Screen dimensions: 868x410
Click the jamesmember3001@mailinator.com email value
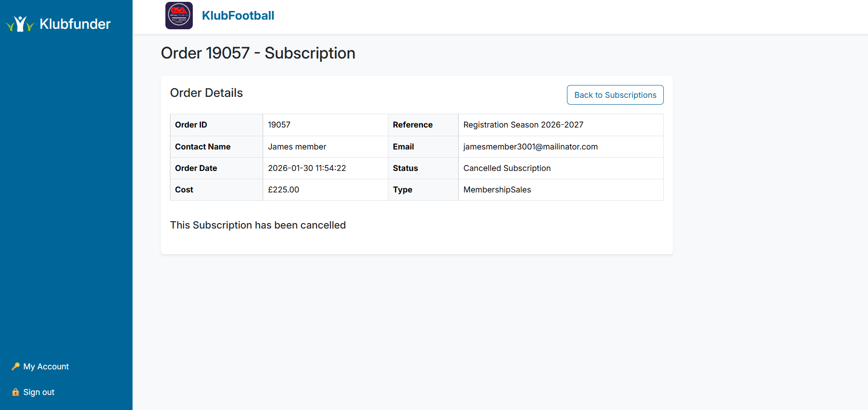click(530, 147)
